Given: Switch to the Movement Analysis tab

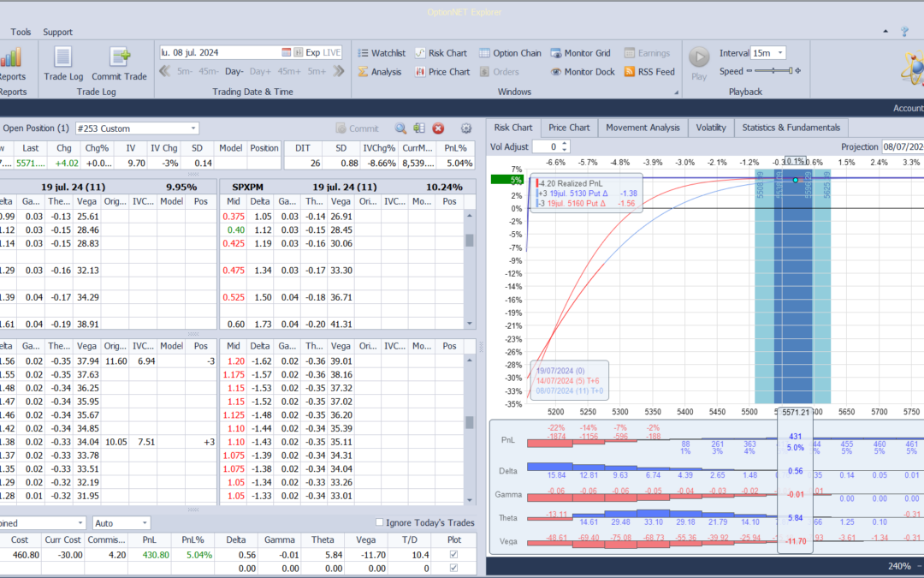Looking at the screenshot, I should pos(643,128).
